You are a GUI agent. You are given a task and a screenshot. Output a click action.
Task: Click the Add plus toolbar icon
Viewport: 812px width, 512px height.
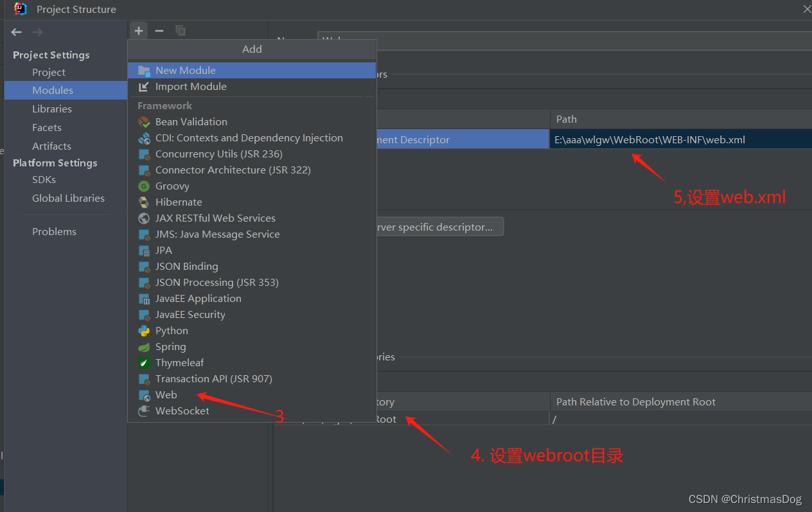(139, 30)
